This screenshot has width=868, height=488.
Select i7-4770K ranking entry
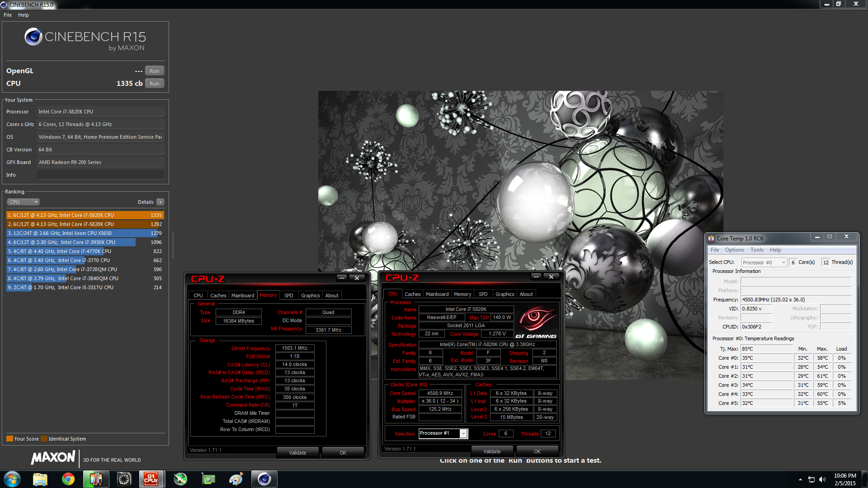[85, 251]
